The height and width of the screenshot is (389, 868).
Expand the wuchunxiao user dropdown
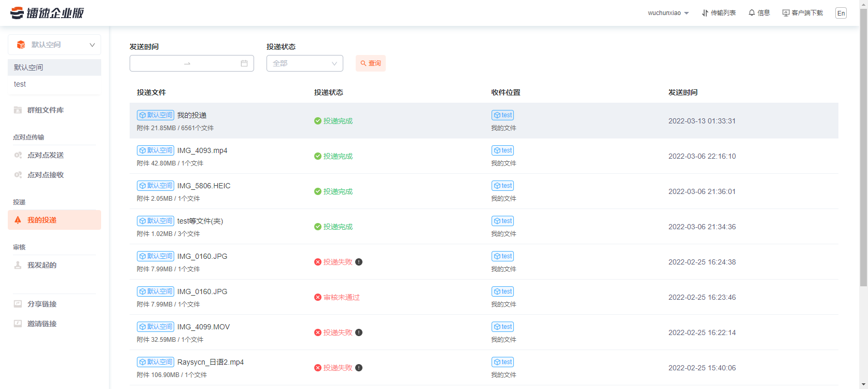point(668,13)
